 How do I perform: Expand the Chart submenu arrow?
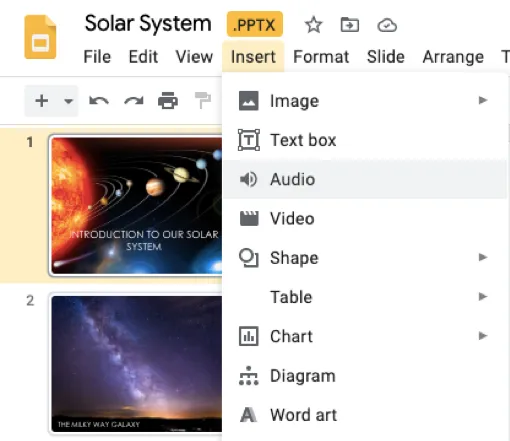[483, 336]
